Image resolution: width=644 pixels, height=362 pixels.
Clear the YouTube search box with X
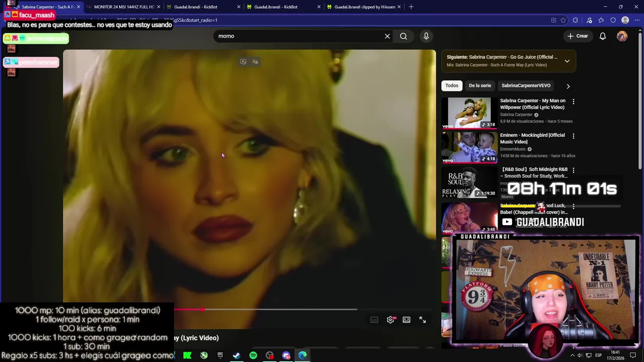(387, 36)
